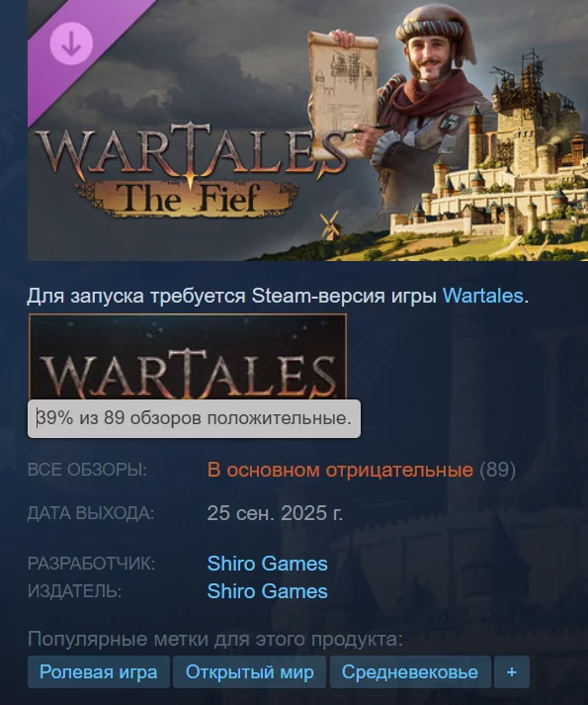Screen dimensions: 588x705
Task: Open the Shiro Games publisher link
Action: (x=267, y=591)
